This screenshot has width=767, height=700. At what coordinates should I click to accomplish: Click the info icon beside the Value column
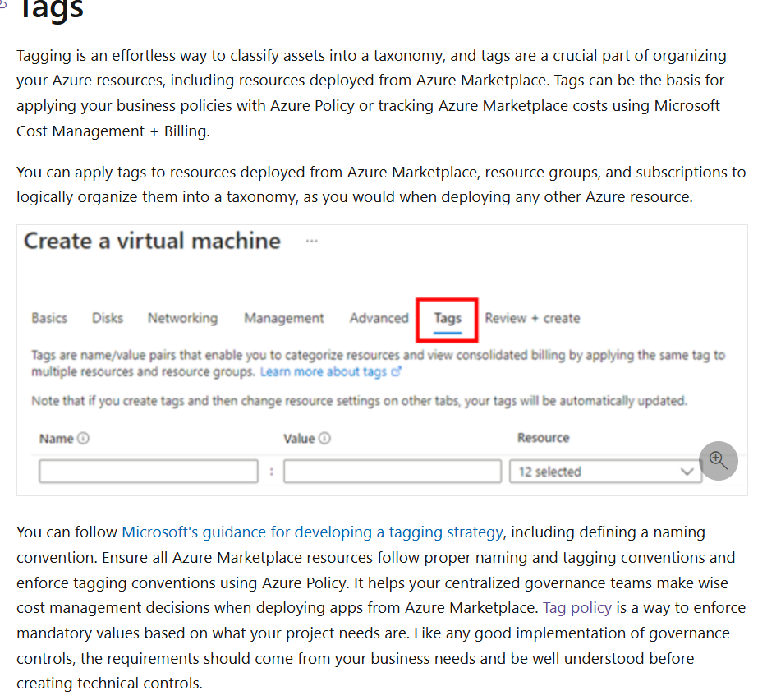pyautogui.click(x=323, y=439)
